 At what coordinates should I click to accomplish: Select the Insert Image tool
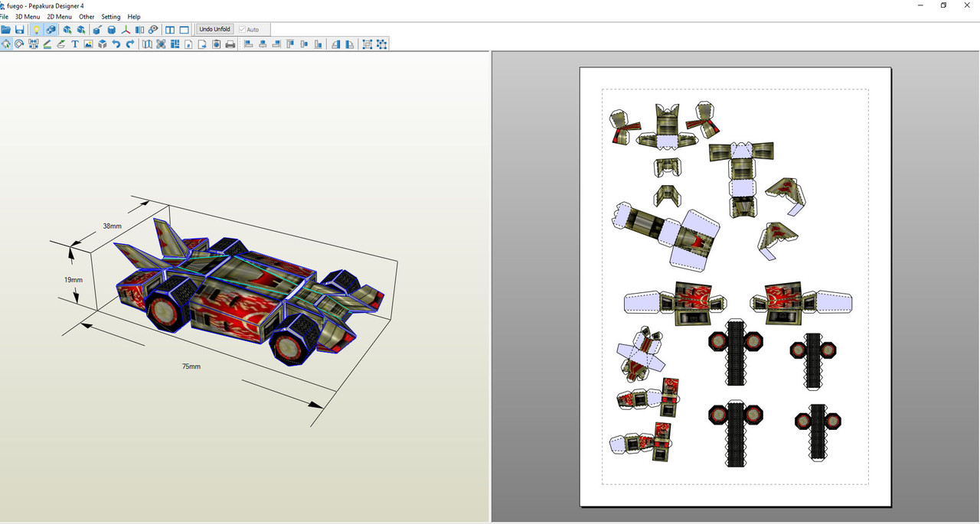88,44
